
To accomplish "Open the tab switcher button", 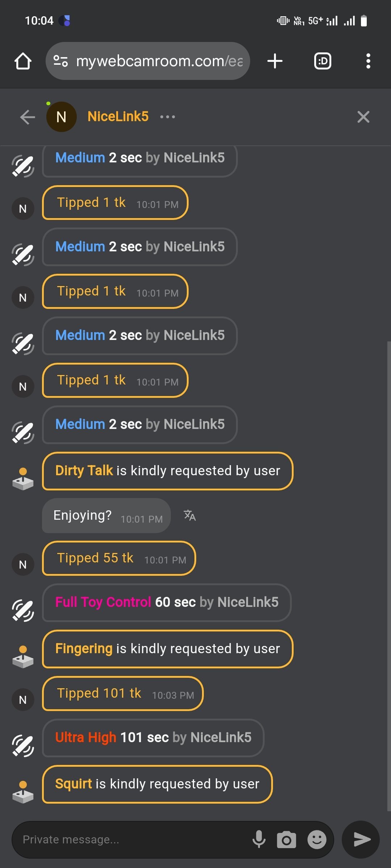I will tap(322, 61).
